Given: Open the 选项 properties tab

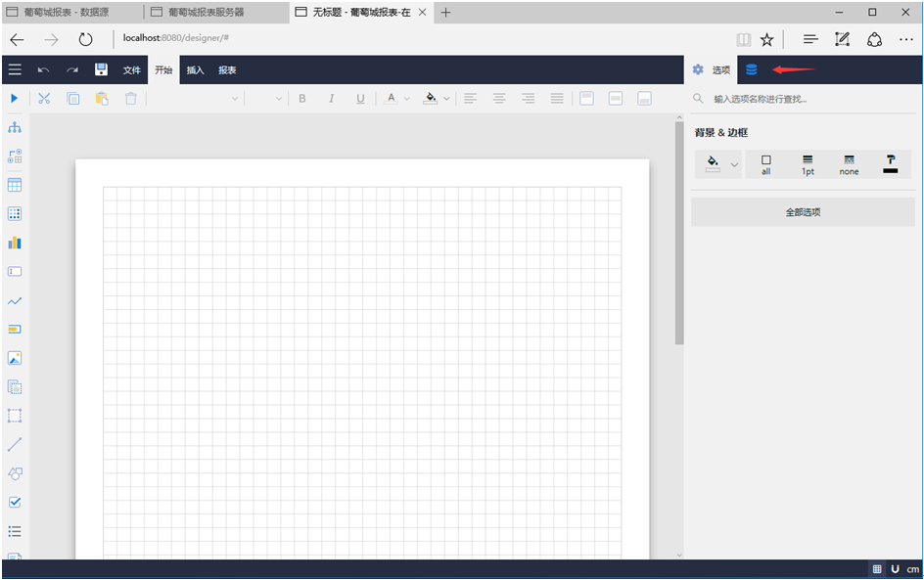Looking at the screenshot, I should pyautogui.click(x=712, y=69).
